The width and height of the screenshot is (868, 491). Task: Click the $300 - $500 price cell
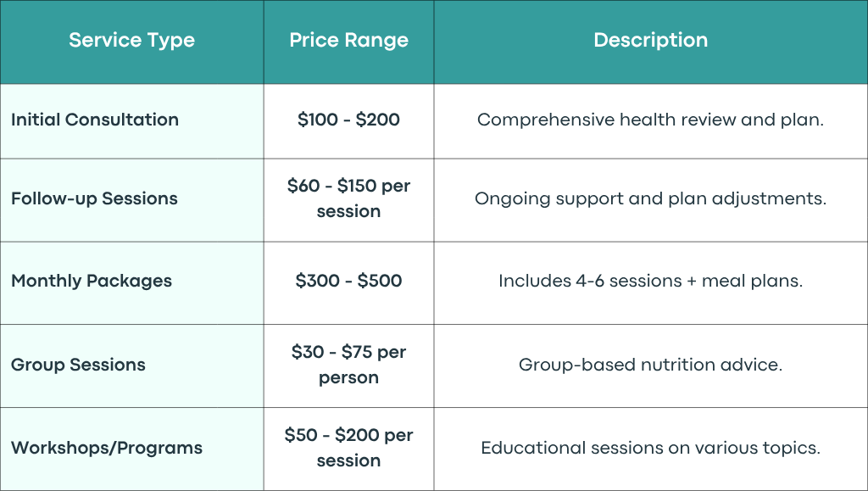coord(348,281)
